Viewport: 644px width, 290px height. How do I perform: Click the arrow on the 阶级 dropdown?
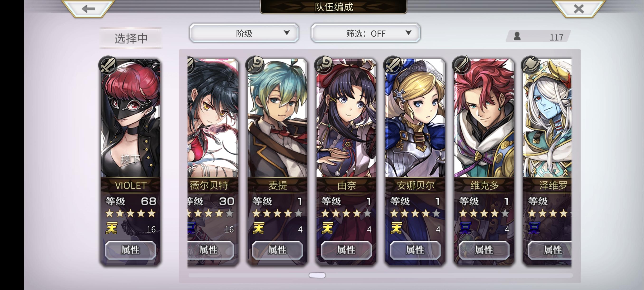[287, 33]
